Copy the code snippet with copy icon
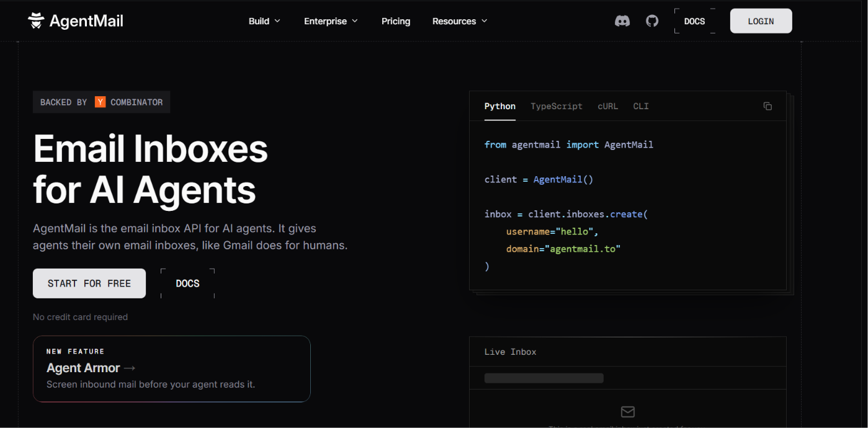This screenshot has height=428, width=868. [767, 106]
